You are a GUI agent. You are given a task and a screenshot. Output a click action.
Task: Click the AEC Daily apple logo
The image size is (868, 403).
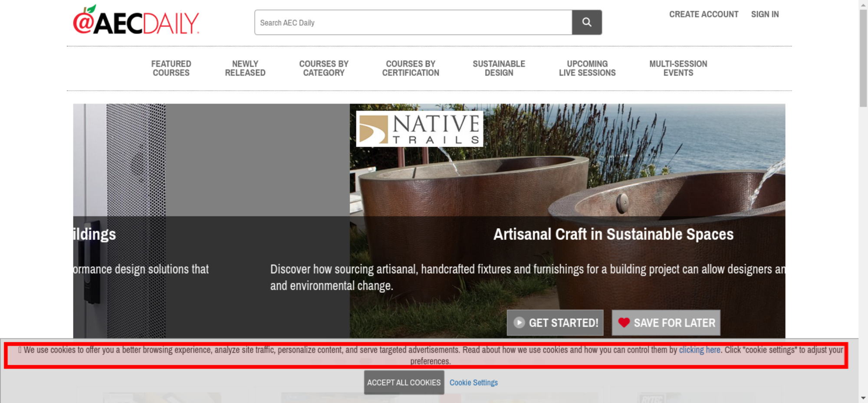(136, 21)
